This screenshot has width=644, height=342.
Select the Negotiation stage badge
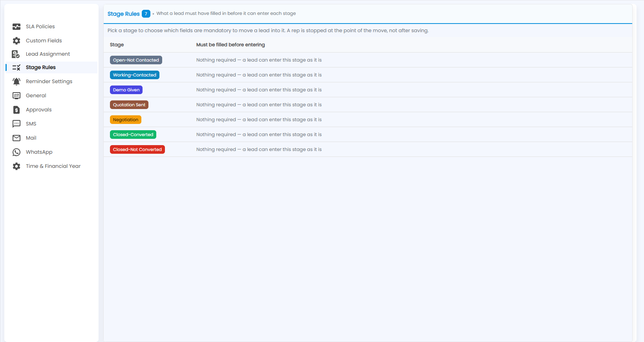point(126,120)
